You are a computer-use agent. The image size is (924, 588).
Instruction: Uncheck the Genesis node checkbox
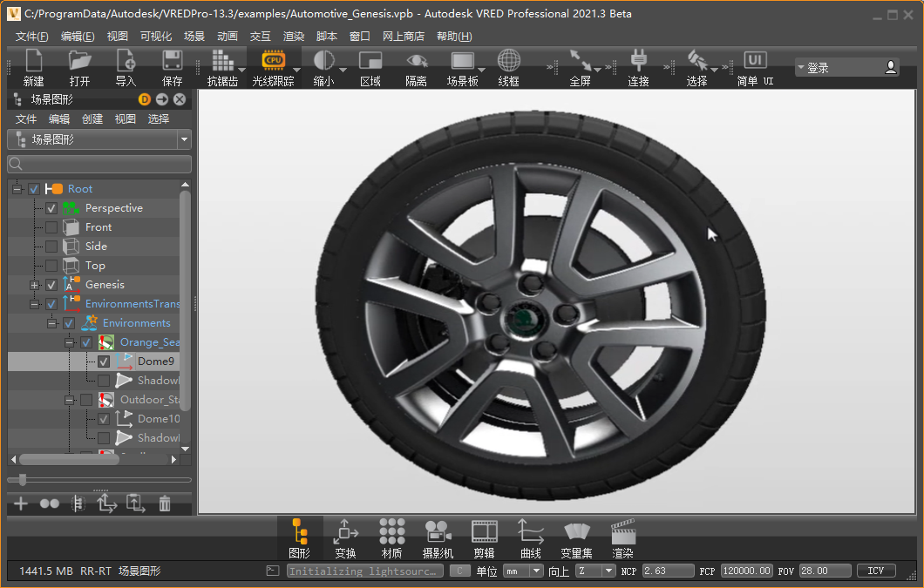point(51,285)
